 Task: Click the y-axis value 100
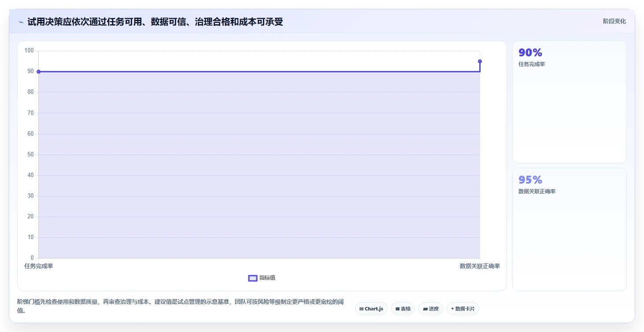29,51
